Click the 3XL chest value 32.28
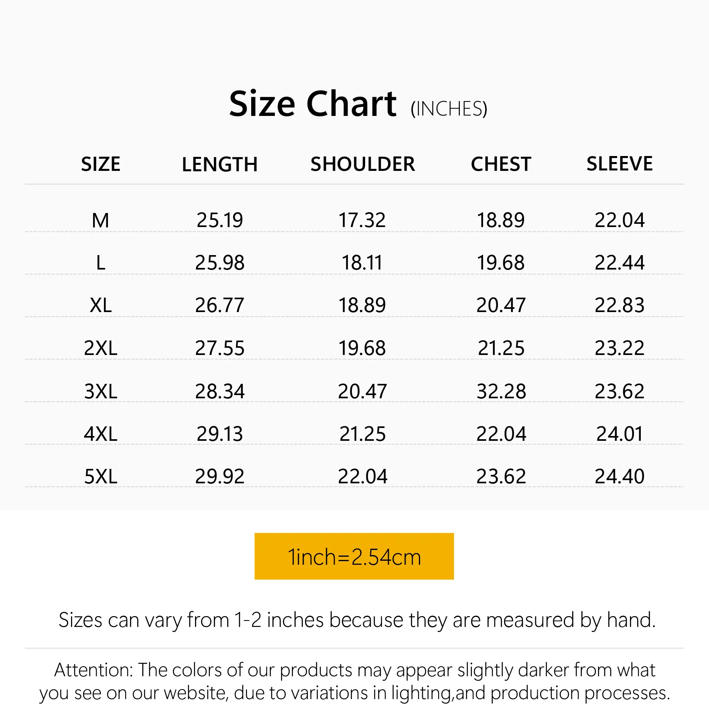 [501, 391]
